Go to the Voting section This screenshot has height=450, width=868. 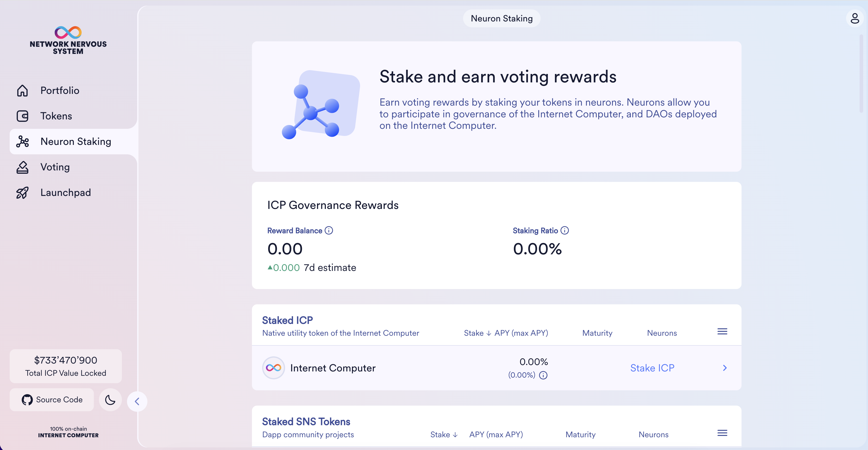55,167
